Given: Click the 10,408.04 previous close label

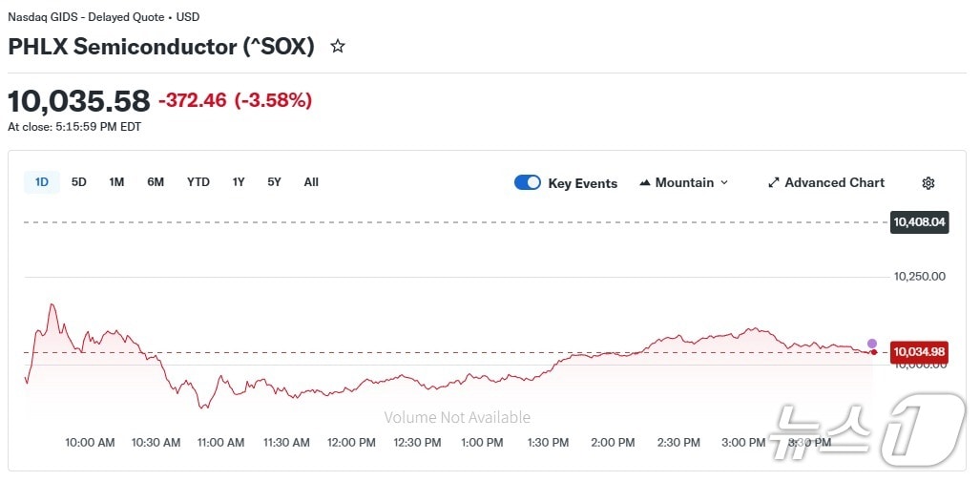Looking at the screenshot, I should (x=919, y=222).
